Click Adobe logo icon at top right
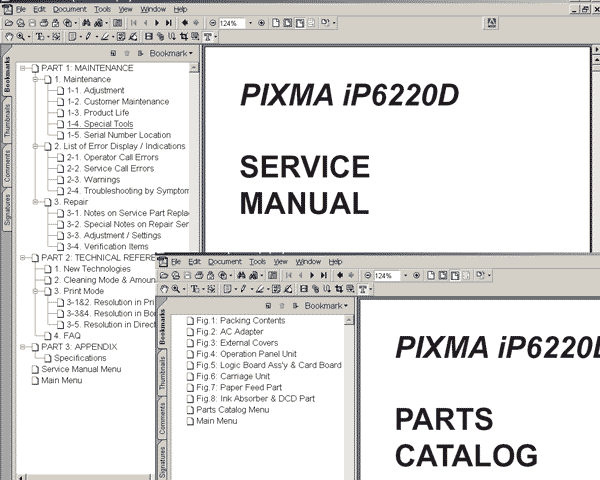The image size is (600, 480). click(x=492, y=23)
